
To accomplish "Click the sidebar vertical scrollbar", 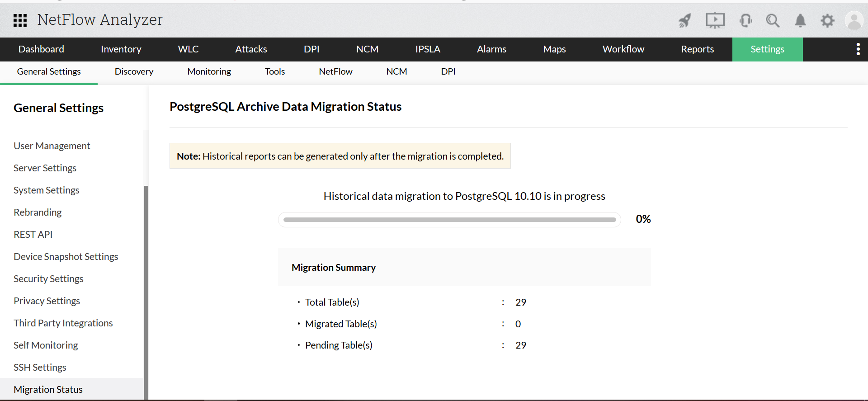I will [x=146, y=289].
